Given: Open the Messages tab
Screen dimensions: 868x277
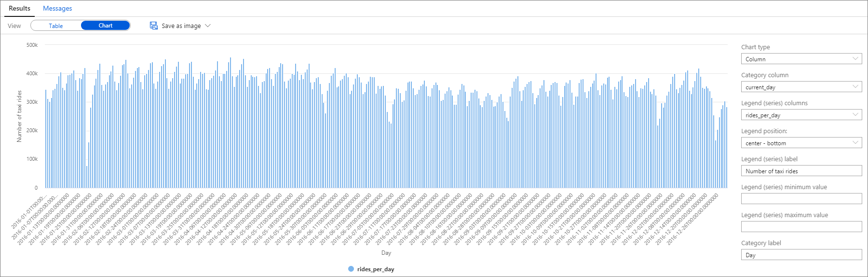Looking at the screenshot, I should [x=57, y=8].
